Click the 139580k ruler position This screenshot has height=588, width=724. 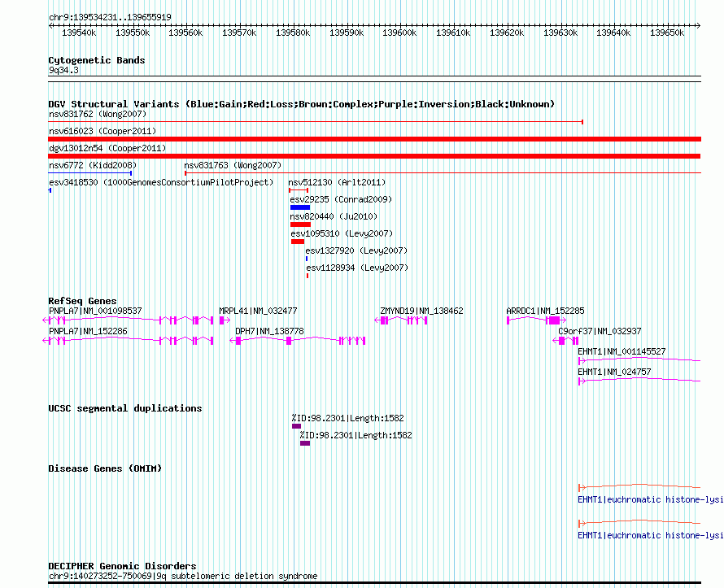click(x=293, y=33)
